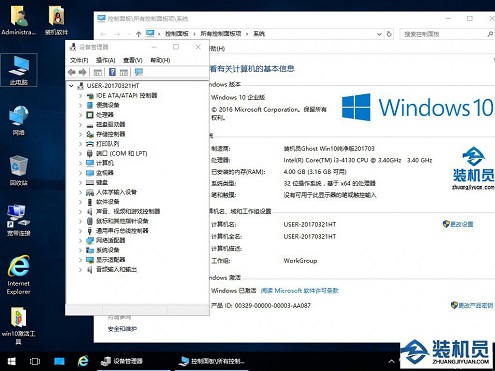Open the 文件(F) menu in Device Manager
This screenshot has width=495, height=371.
tap(79, 60)
